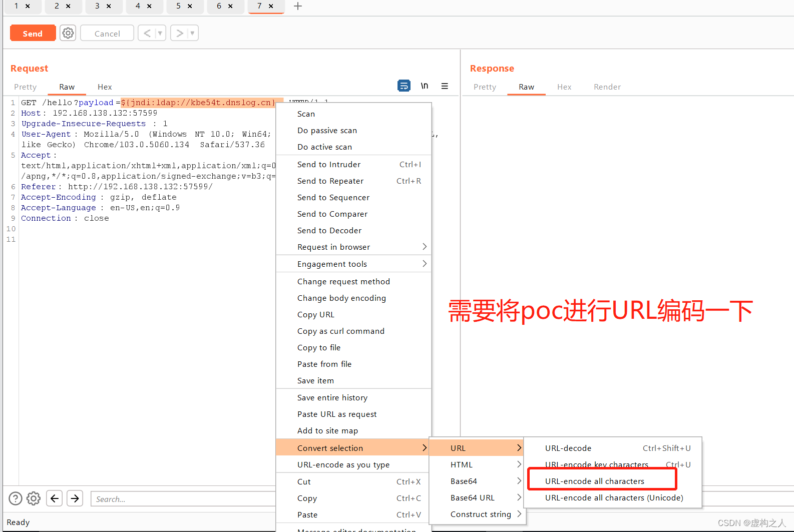794x532 pixels.
Task: Choose Change request method
Action: 353,282
